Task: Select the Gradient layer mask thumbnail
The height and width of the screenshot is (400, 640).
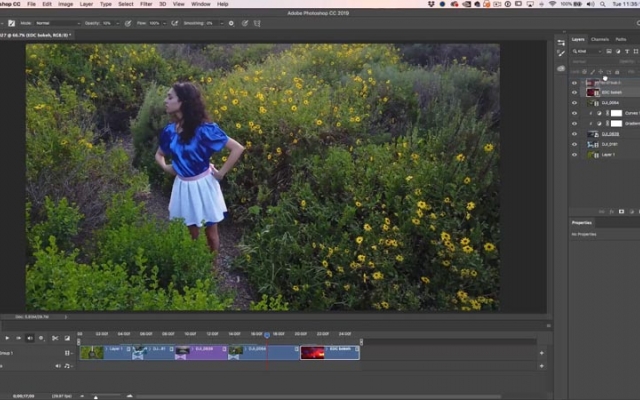Action: (616, 123)
